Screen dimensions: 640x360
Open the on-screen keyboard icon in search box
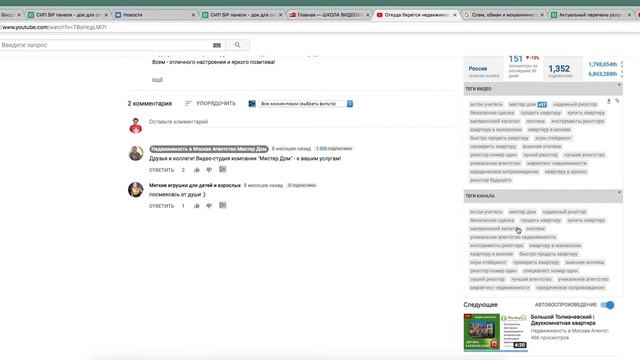[x=217, y=45]
